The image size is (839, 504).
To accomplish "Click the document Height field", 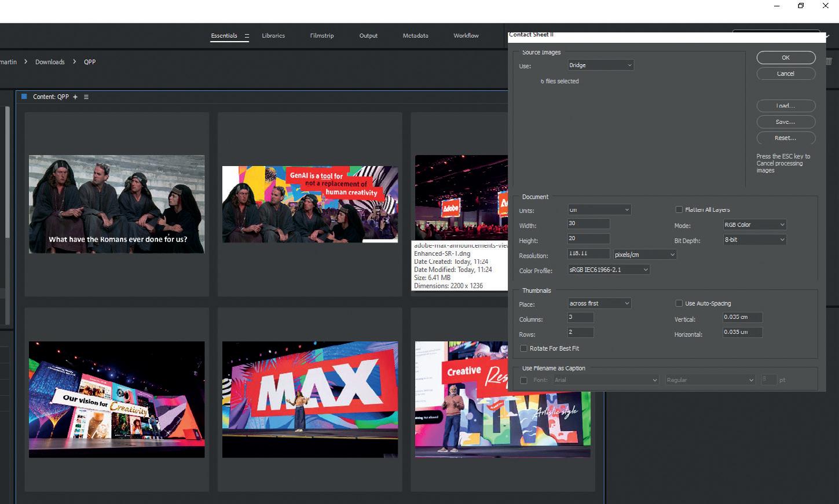I will [x=588, y=238].
